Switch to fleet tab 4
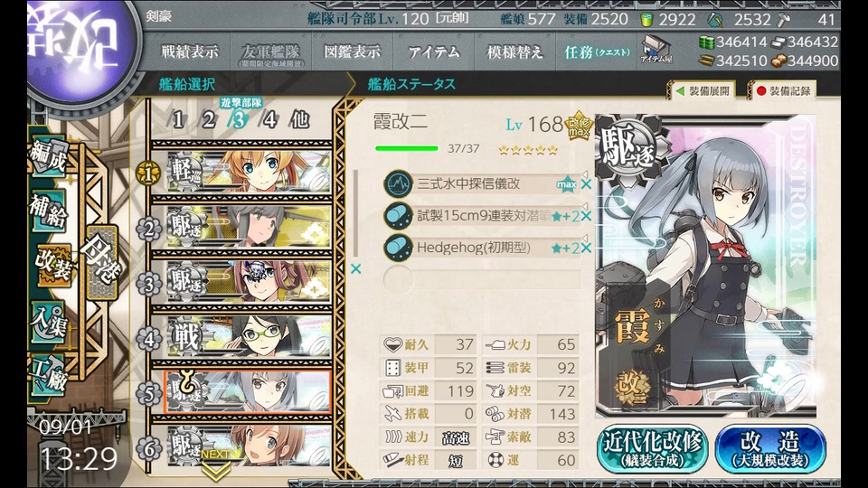Image resolution: width=868 pixels, height=488 pixels. 269,119
